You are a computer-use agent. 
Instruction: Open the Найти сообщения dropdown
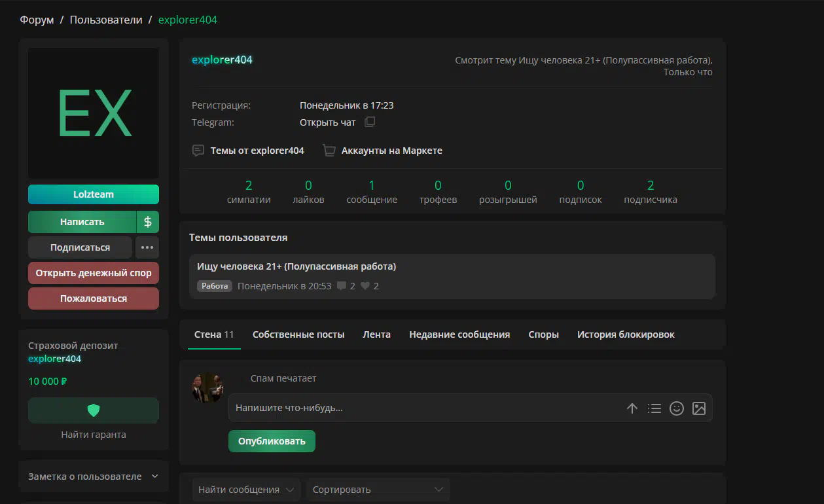tap(246, 490)
